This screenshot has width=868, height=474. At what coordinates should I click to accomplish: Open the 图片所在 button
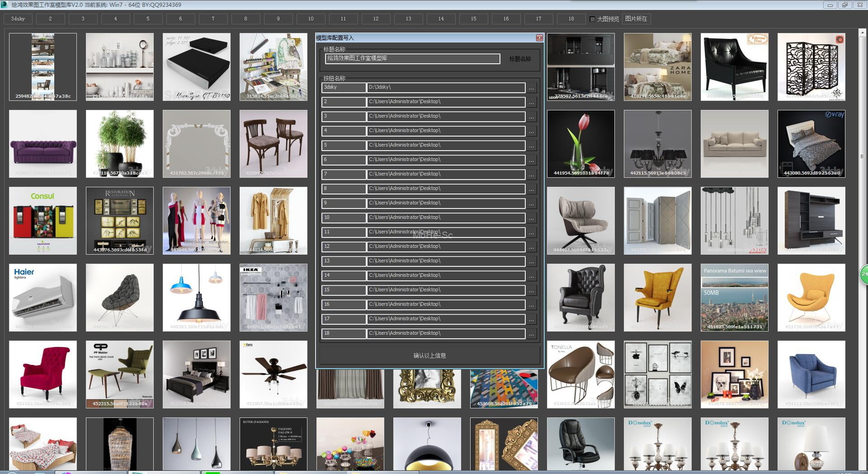pyautogui.click(x=636, y=19)
